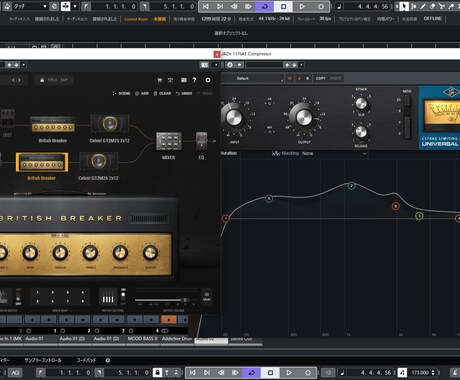The width and height of the screenshot is (460, 380).
Task: Select the Object Selection arrow tool in Cubase toolbar
Action: [404, 6]
